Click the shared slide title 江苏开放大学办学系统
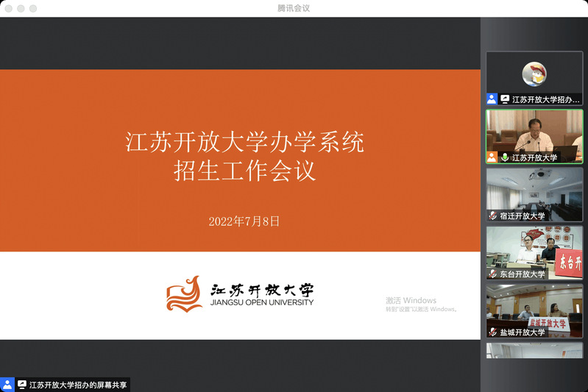The image size is (588, 392). pos(244,141)
